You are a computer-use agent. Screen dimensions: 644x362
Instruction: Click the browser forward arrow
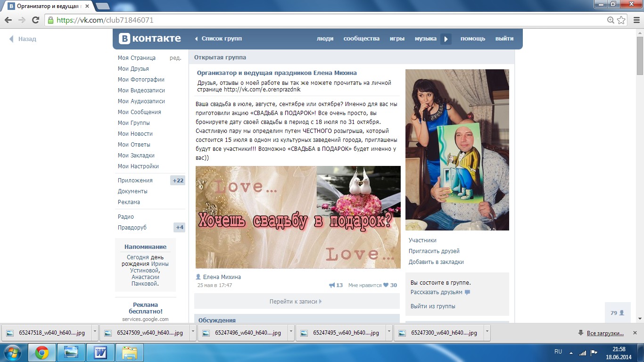[22, 20]
